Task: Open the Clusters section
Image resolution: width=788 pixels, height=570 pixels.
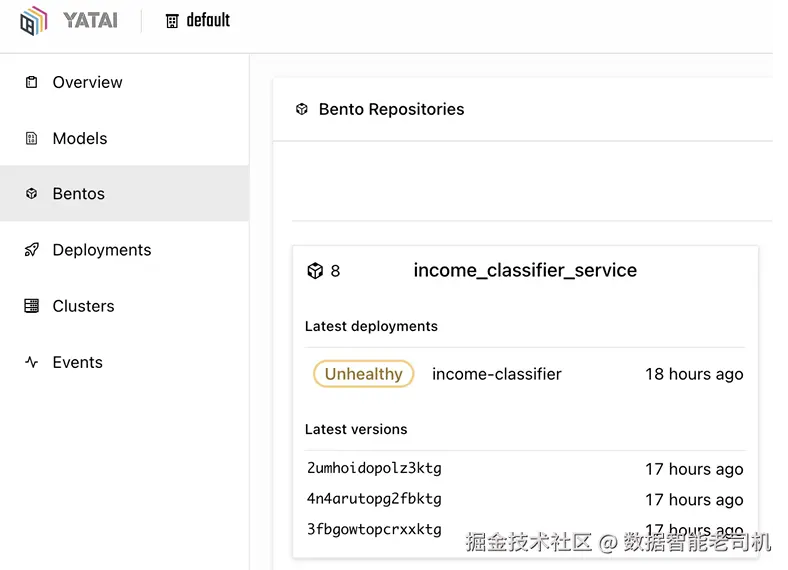Action: click(x=83, y=306)
